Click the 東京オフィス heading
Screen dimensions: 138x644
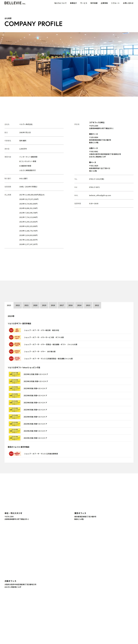tap(80, 513)
